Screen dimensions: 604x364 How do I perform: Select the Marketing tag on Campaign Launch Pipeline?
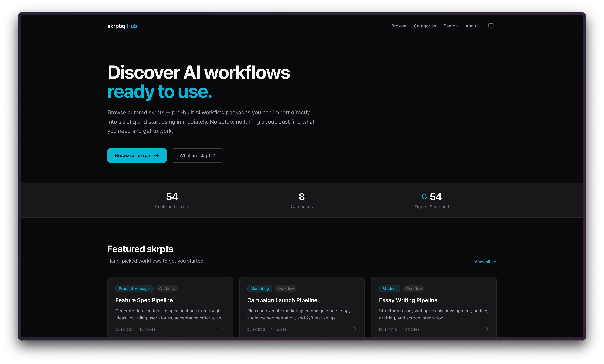(260, 288)
